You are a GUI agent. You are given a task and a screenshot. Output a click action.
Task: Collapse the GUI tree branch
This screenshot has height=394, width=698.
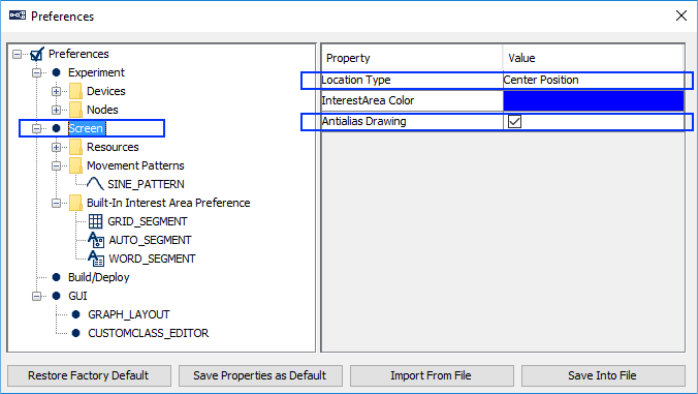tap(37, 296)
